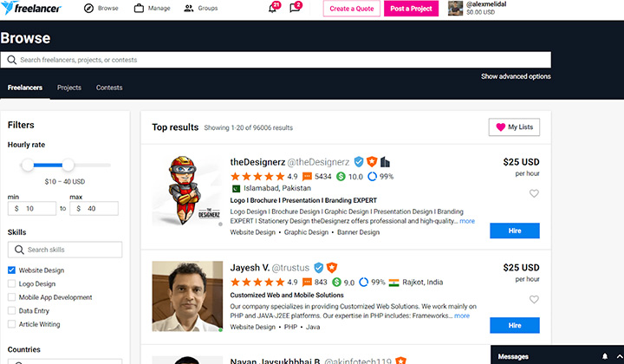Image resolution: width=624 pixels, height=364 pixels.
Task: Click Jayesh V. completion rate circle icon
Action: tap(364, 282)
